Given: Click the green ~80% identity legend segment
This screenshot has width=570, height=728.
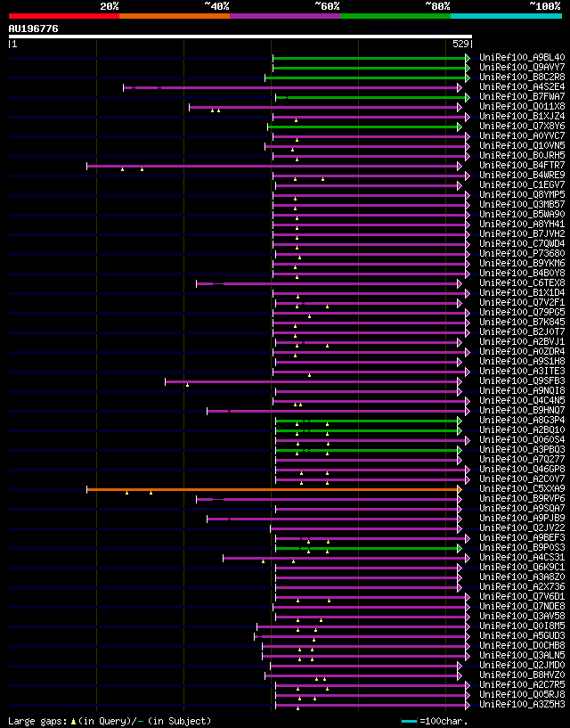Looking at the screenshot, I should coord(395,16).
